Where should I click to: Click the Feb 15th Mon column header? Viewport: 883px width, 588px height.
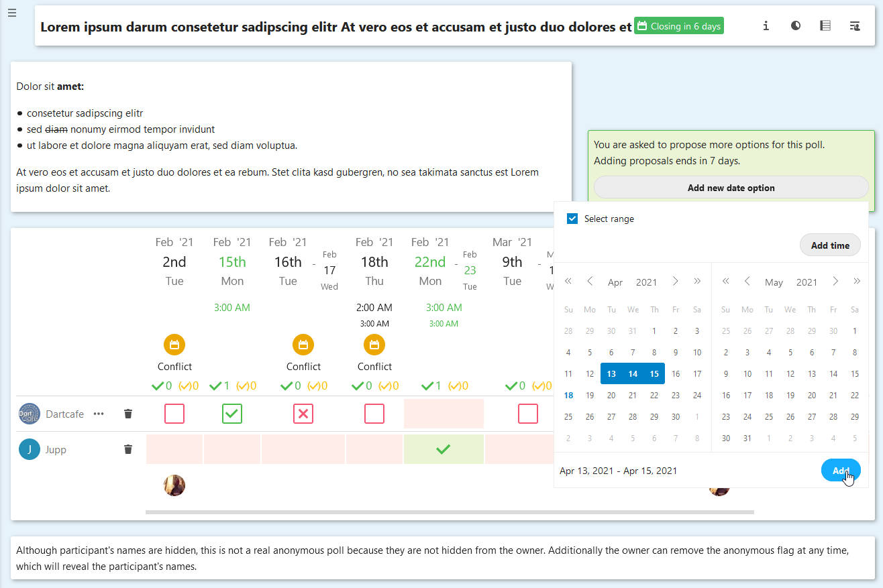(x=232, y=261)
